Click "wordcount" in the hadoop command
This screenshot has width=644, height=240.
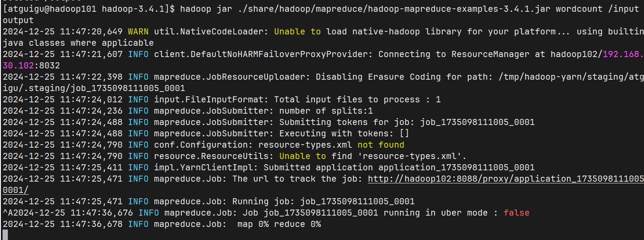[x=552, y=9]
